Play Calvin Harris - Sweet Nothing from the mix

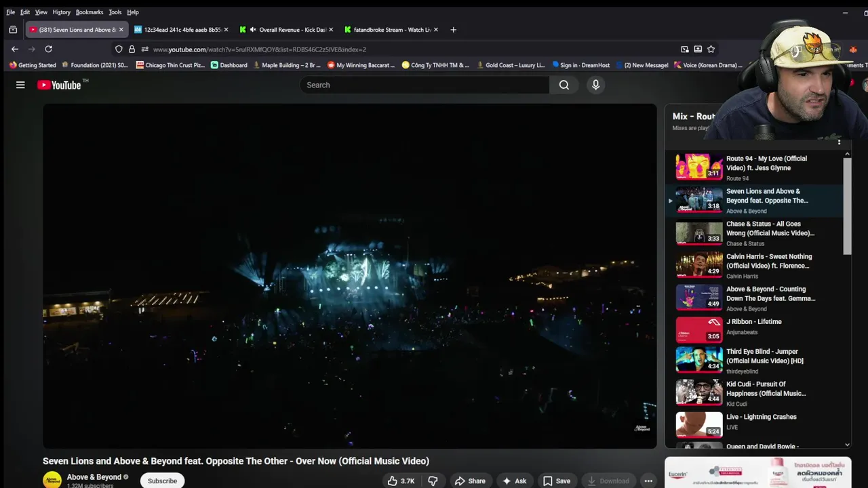[754, 266]
